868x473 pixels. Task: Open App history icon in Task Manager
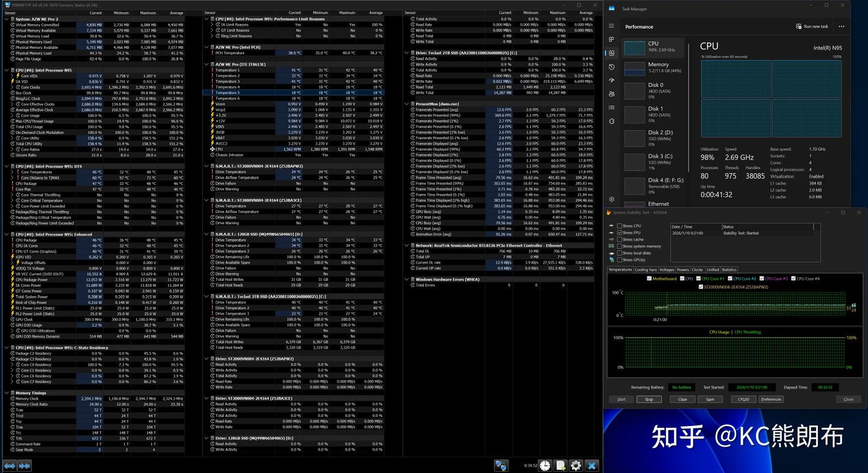[x=611, y=67]
